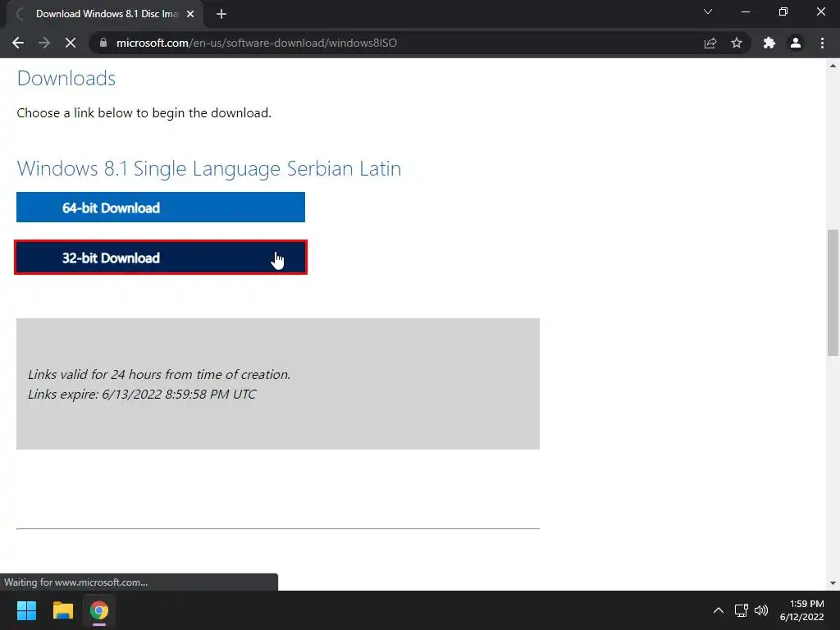Viewport: 840px width, 630px height.
Task: Open the clock and date panel
Action: pyautogui.click(x=802, y=610)
